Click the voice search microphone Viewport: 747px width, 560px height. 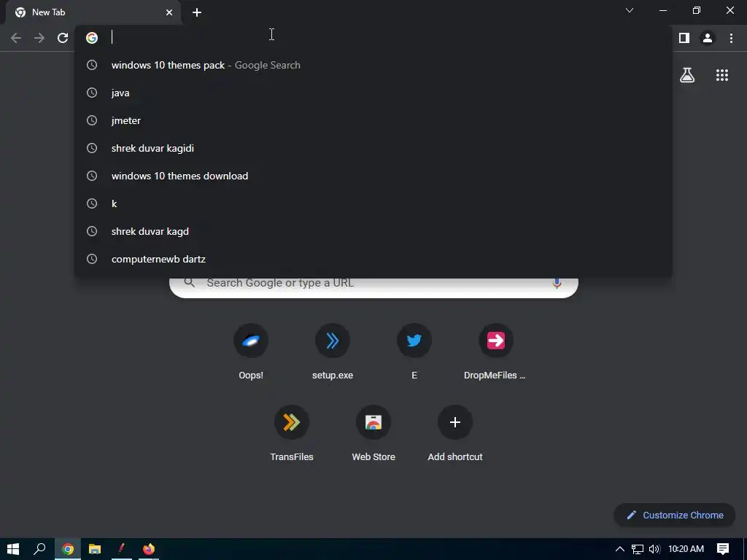pos(557,284)
